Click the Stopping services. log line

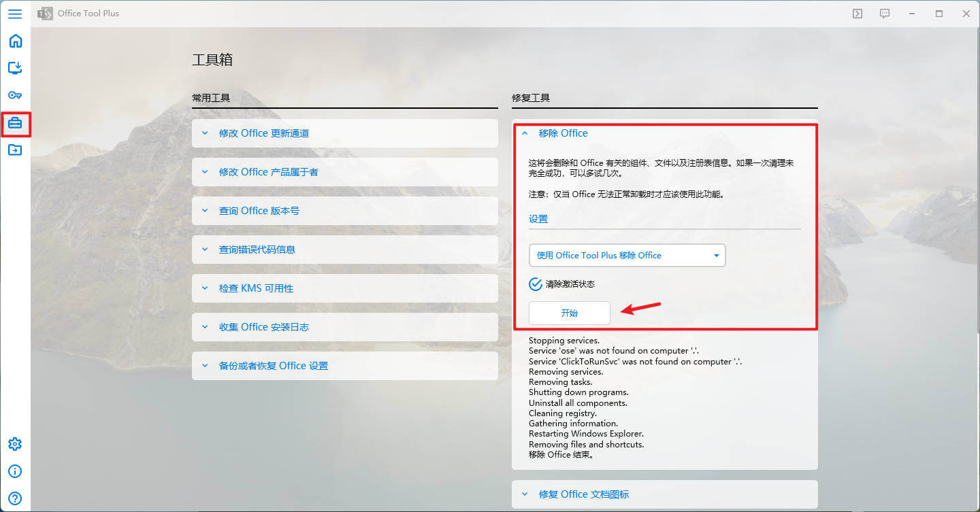(x=564, y=341)
